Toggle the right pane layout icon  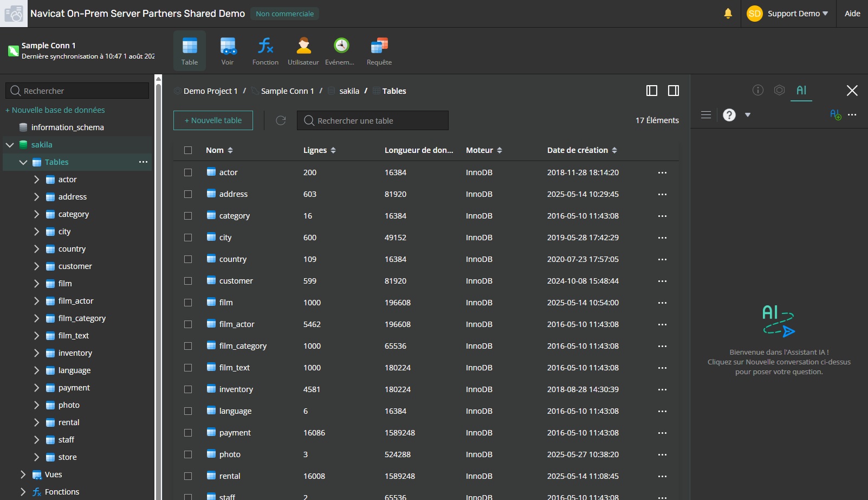pos(673,91)
